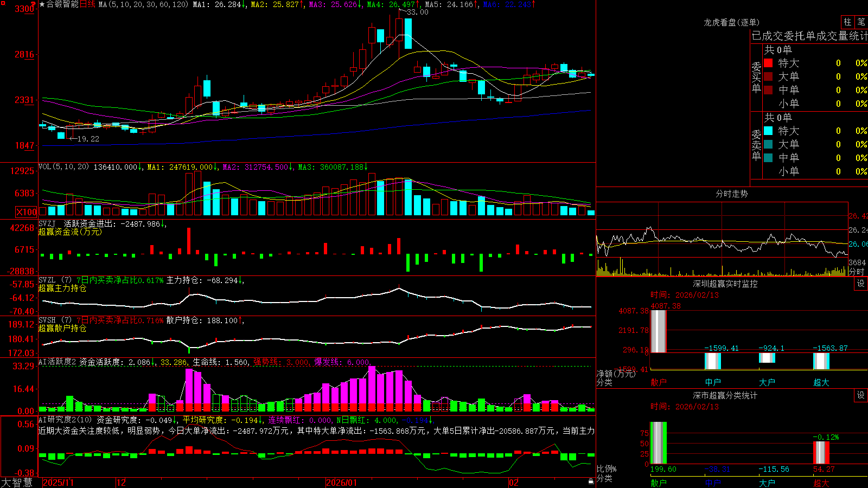Click the 12 month marker on the timeline

point(122,483)
